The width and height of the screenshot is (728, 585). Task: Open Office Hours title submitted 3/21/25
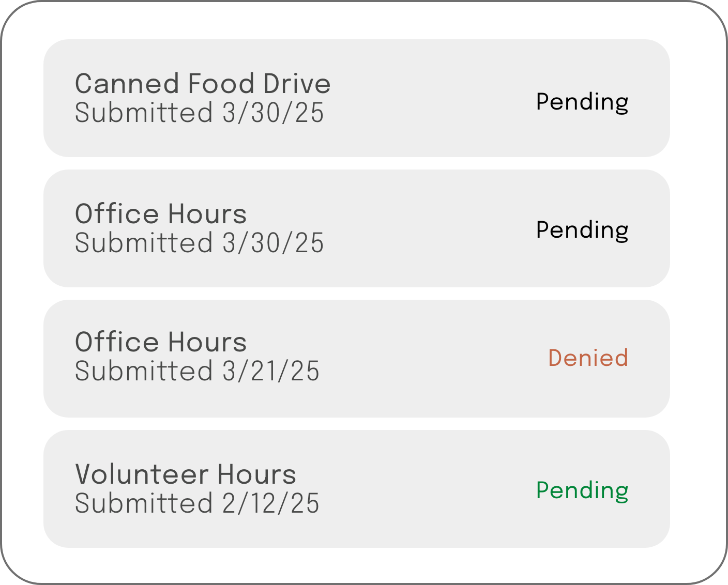(x=161, y=342)
